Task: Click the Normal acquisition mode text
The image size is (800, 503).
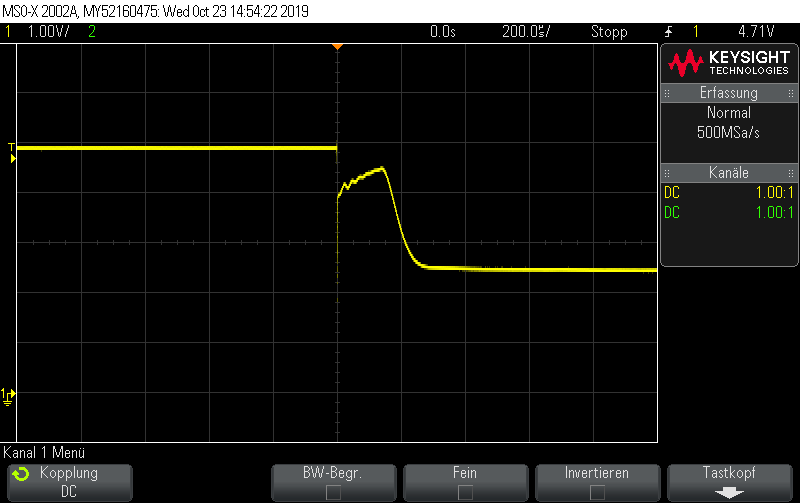Action: [729, 112]
